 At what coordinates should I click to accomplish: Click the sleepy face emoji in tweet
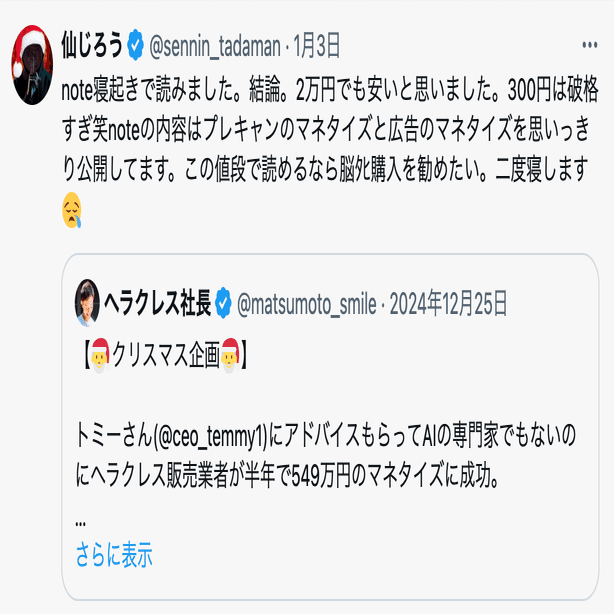(72, 210)
